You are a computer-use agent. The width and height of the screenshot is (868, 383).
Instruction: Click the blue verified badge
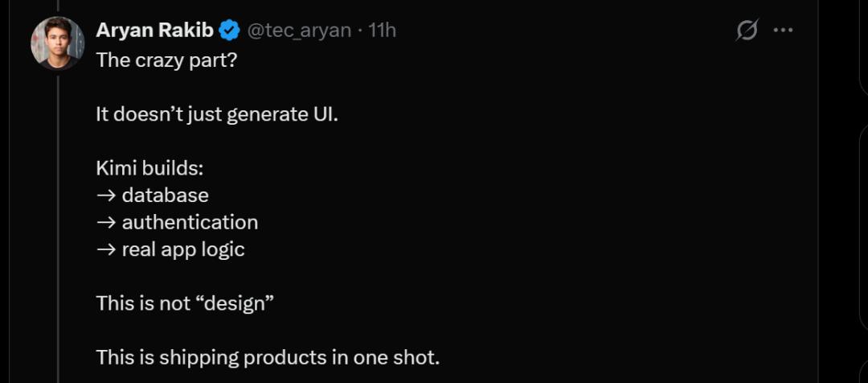point(229,31)
